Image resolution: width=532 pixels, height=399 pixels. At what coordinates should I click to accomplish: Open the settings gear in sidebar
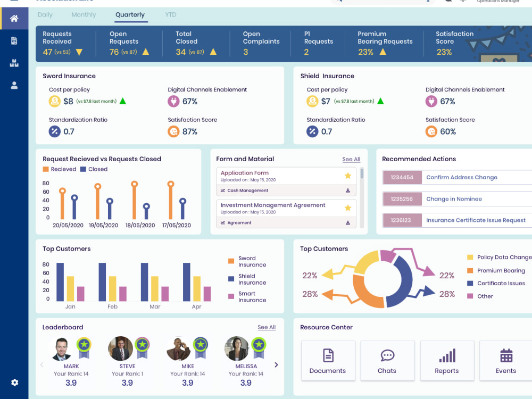pyautogui.click(x=14, y=383)
